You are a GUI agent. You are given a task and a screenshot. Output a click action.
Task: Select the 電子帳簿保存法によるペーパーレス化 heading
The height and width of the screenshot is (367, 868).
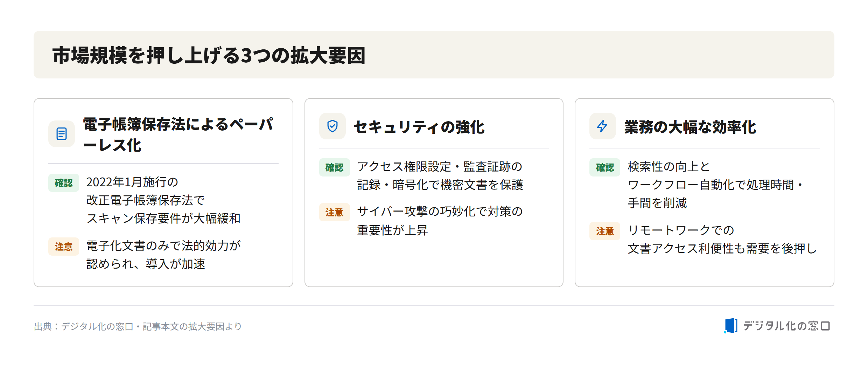click(x=178, y=134)
